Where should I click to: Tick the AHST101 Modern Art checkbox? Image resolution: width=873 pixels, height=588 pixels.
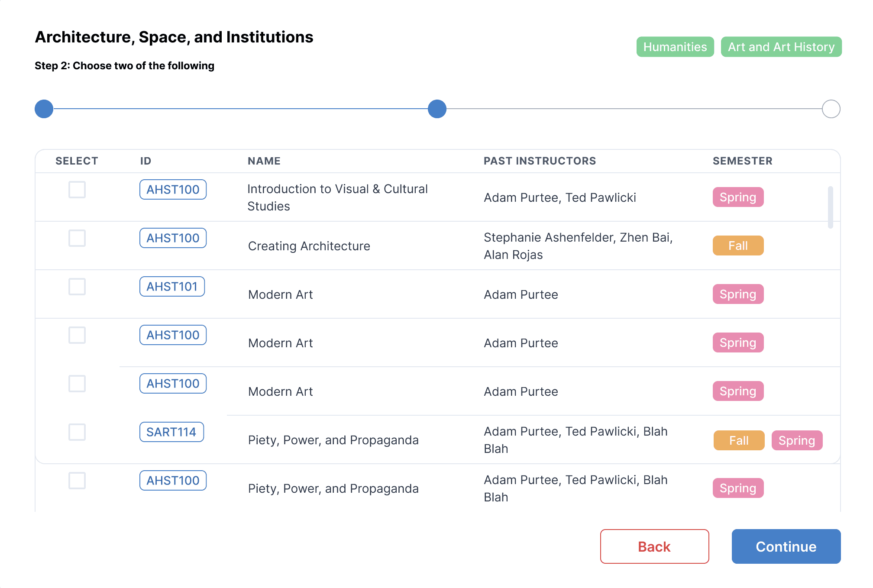tap(77, 287)
